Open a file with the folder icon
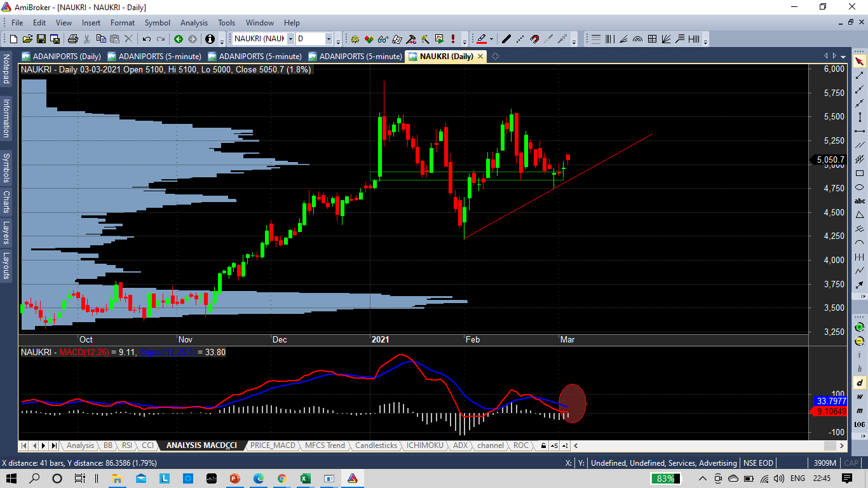 pyautogui.click(x=28, y=39)
